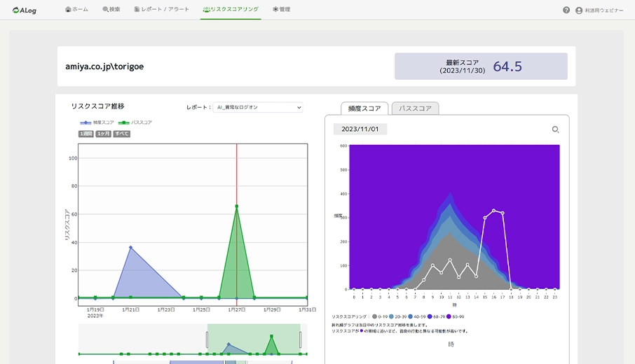635x364 pixels.
Task: Select the 1ヶ月 range button
Action: [103, 134]
